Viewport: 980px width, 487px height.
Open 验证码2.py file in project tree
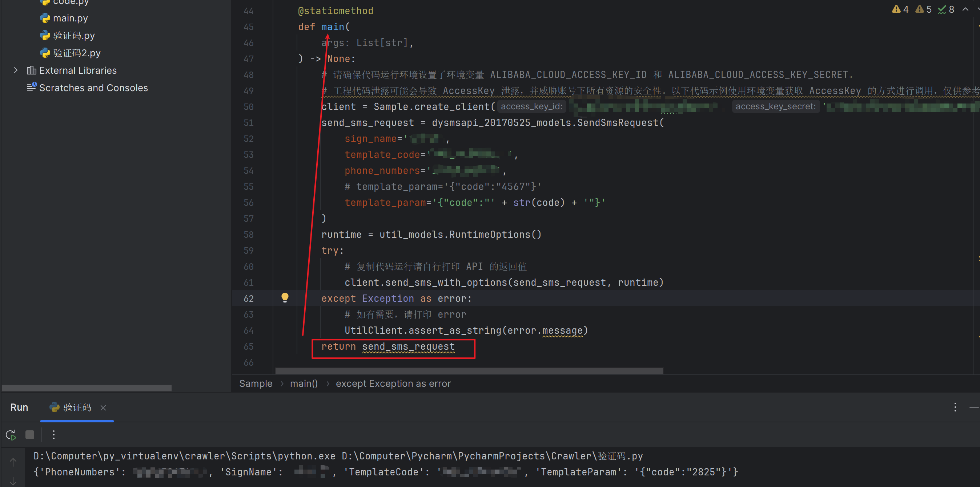pyautogui.click(x=77, y=53)
